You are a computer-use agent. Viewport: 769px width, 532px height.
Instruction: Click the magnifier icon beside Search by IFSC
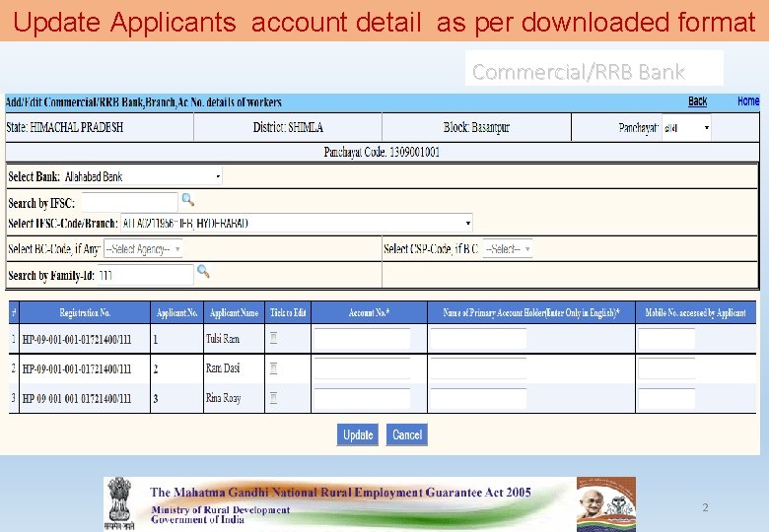pos(188,200)
